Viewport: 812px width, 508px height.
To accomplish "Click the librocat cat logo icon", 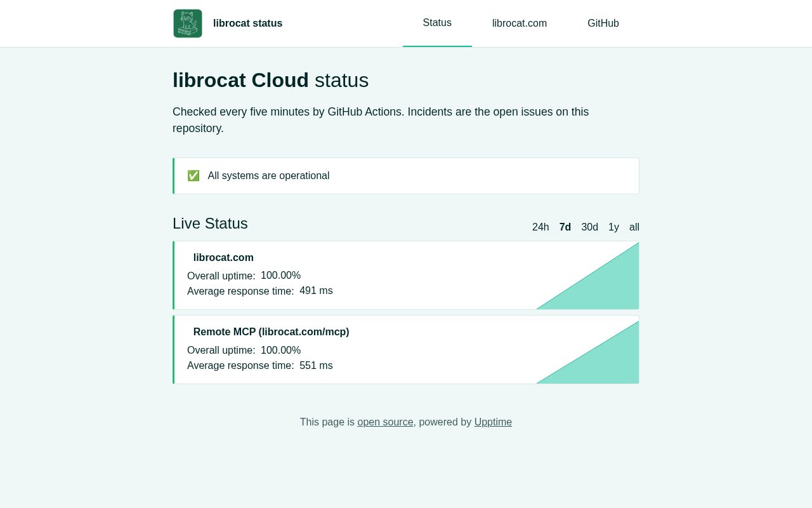I will pyautogui.click(x=188, y=23).
